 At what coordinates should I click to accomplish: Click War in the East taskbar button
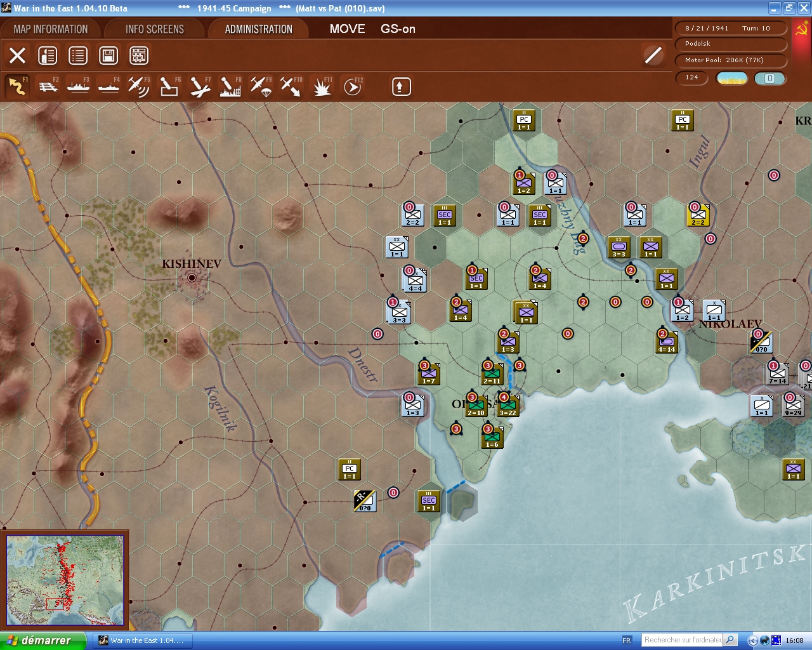pyautogui.click(x=143, y=640)
